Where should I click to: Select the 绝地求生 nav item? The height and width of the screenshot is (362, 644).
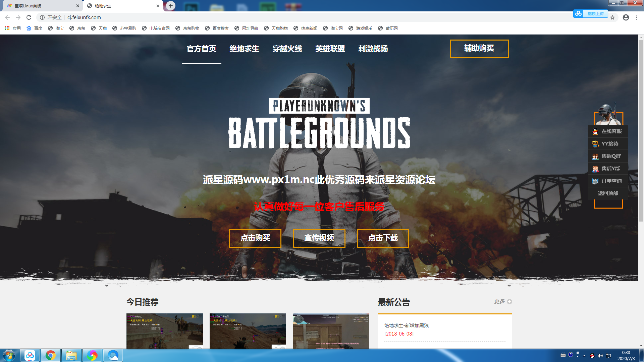(x=244, y=49)
